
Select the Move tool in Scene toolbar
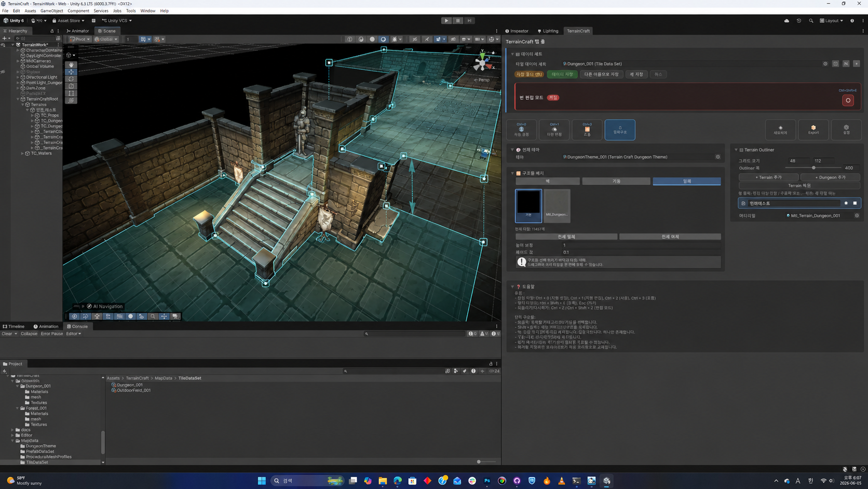pos(71,72)
